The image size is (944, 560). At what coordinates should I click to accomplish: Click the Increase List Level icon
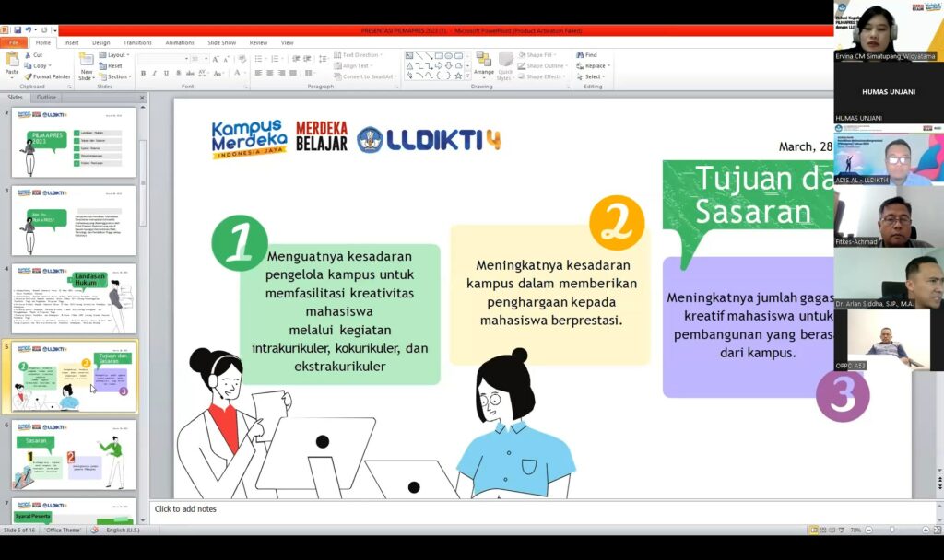click(307, 59)
